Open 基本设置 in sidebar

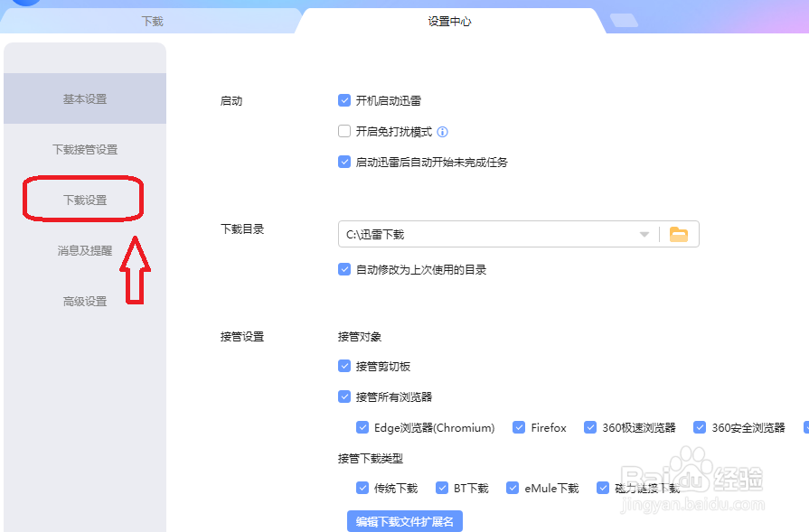[x=85, y=98]
